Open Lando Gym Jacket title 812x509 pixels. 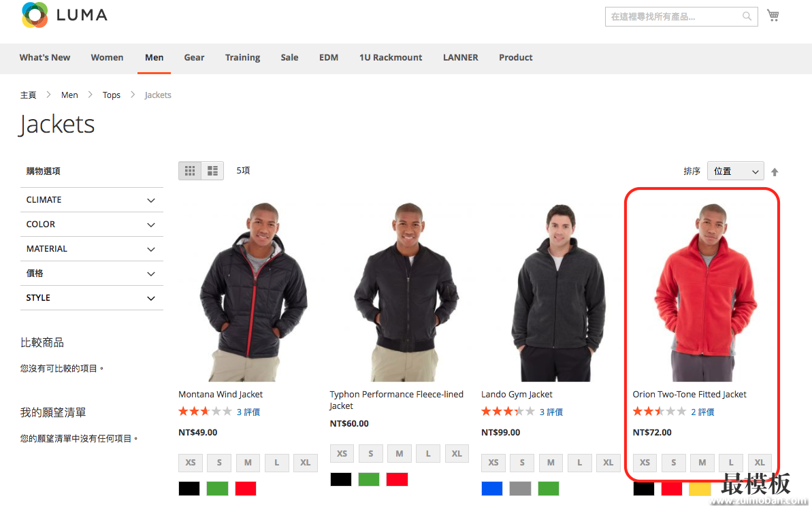[x=517, y=394]
